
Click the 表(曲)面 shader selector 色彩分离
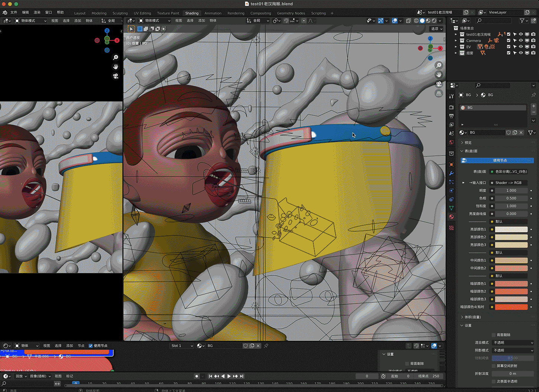click(x=509, y=171)
